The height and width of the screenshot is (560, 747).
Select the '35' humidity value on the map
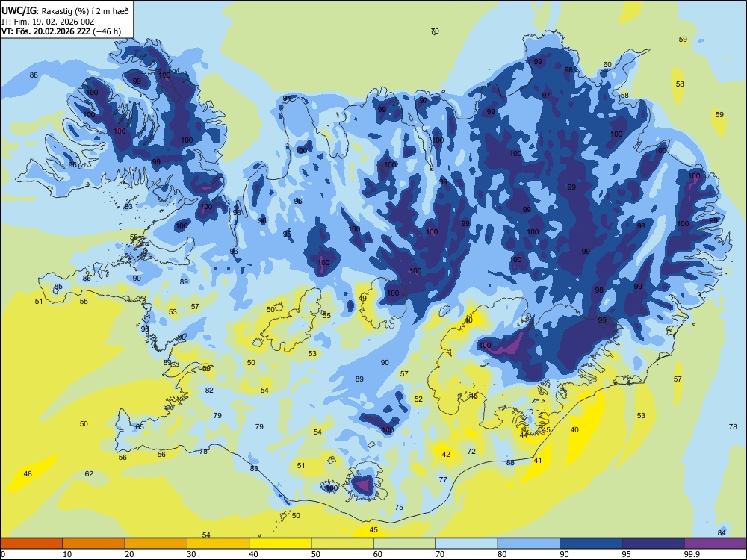(326, 316)
